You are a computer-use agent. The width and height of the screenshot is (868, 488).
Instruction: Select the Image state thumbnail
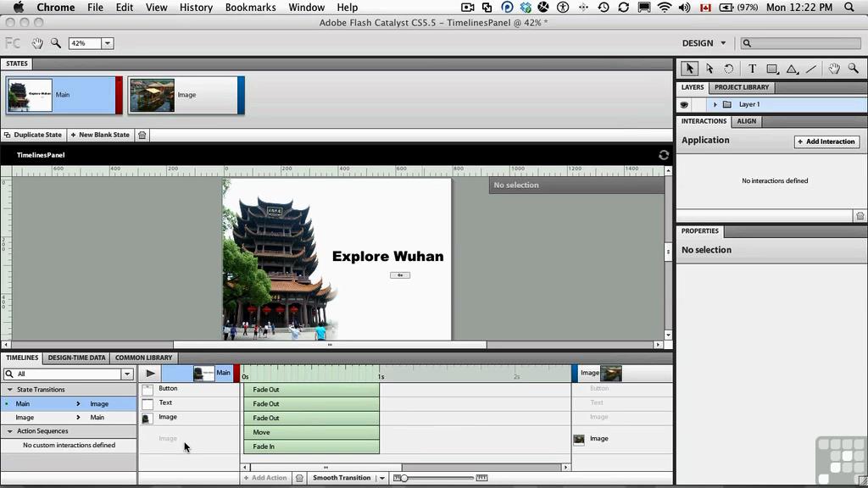[x=186, y=95]
